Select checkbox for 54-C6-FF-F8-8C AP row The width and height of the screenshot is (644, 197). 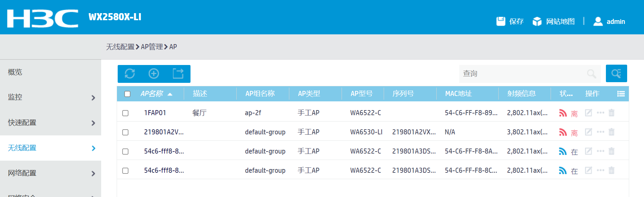point(125,171)
